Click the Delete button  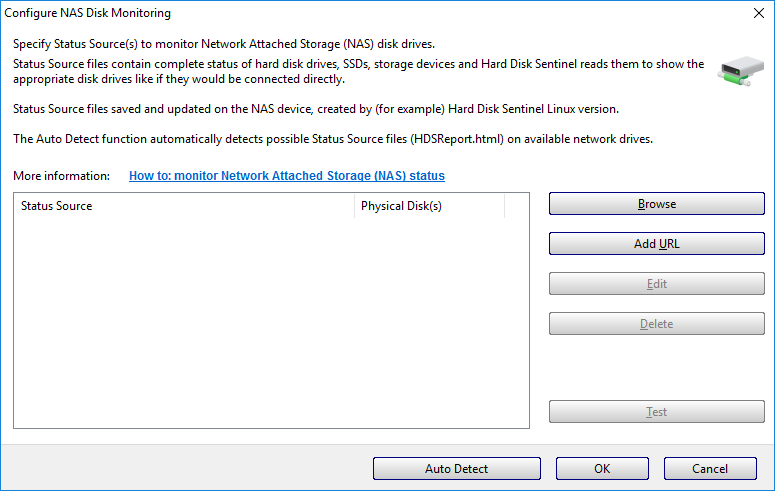tap(656, 324)
